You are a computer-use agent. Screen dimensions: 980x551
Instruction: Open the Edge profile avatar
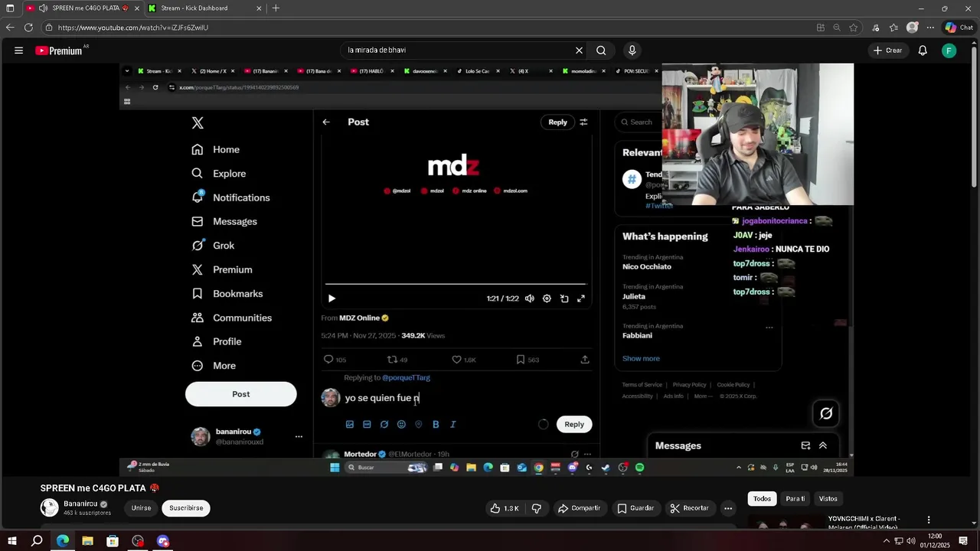click(912, 28)
